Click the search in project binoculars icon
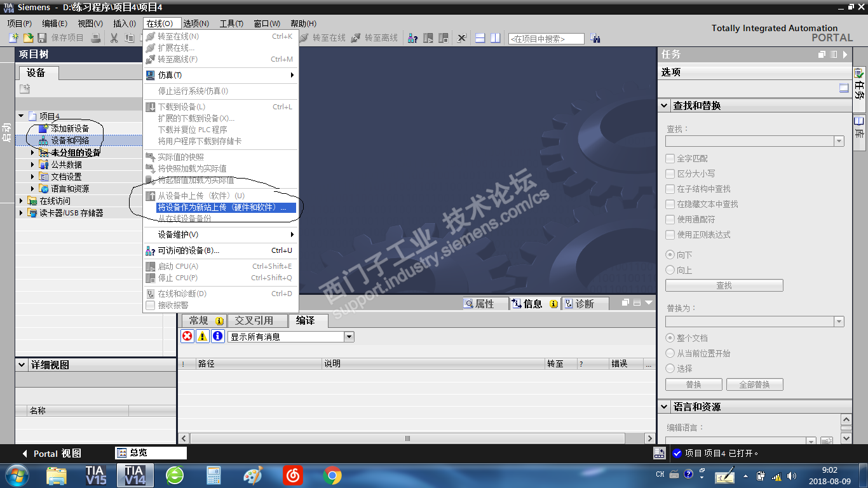Screen dimensions: 868x488 [x=595, y=38]
